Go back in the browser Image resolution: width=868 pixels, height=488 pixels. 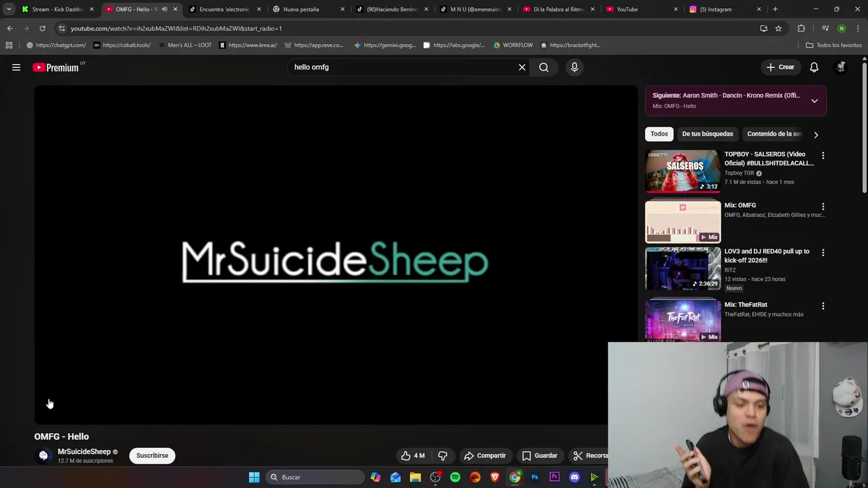(x=9, y=28)
